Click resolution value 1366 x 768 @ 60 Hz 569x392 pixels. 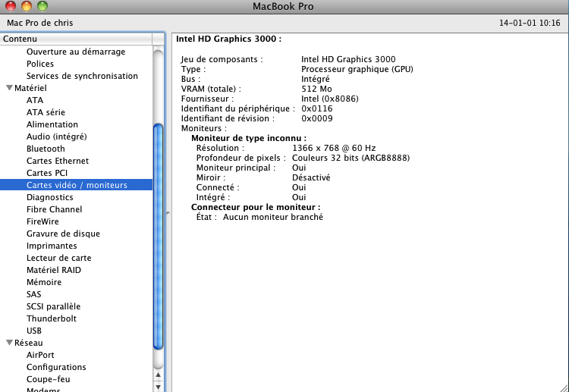coord(334,148)
